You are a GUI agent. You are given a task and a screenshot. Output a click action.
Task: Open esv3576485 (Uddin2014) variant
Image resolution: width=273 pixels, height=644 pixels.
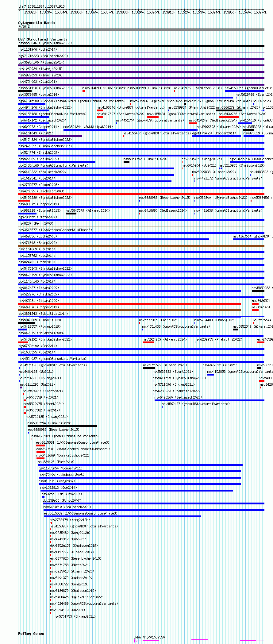pos(39,94)
